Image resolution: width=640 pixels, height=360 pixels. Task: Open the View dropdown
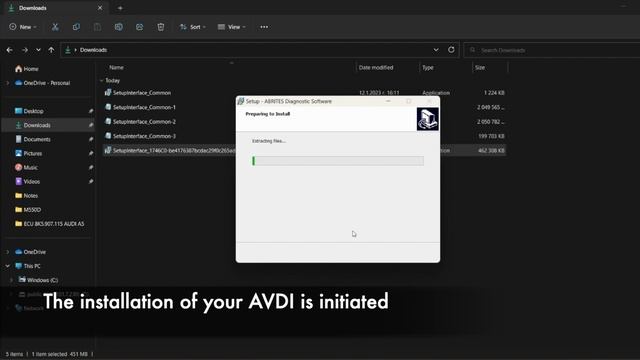pos(231,27)
